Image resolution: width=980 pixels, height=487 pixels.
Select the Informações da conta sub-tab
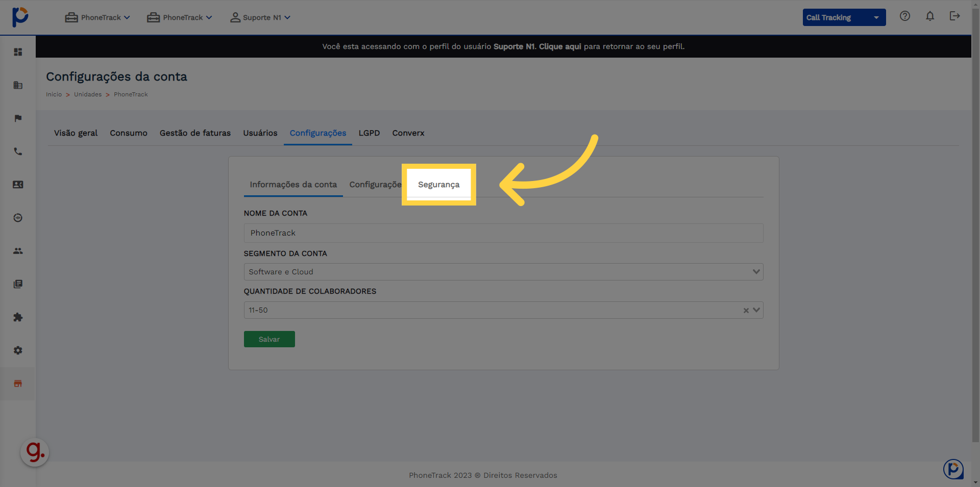click(x=293, y=185)
